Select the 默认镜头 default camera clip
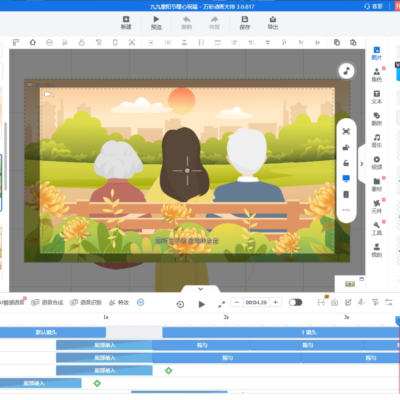The image size is (400, 400). [53, 332]
